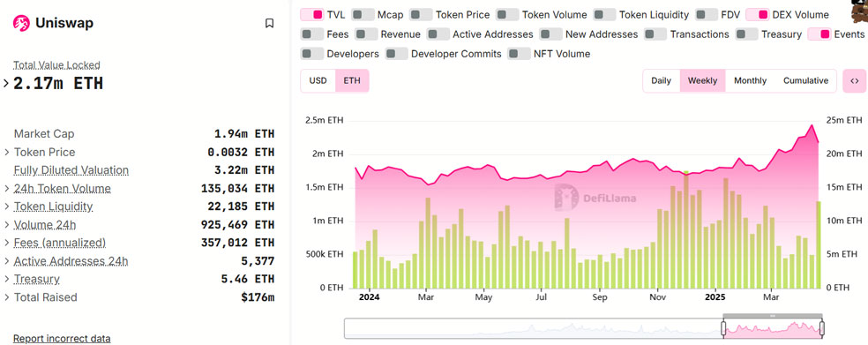868x345 pixels.
Task: Expand the Total Raised row
Action: [7, 297]
